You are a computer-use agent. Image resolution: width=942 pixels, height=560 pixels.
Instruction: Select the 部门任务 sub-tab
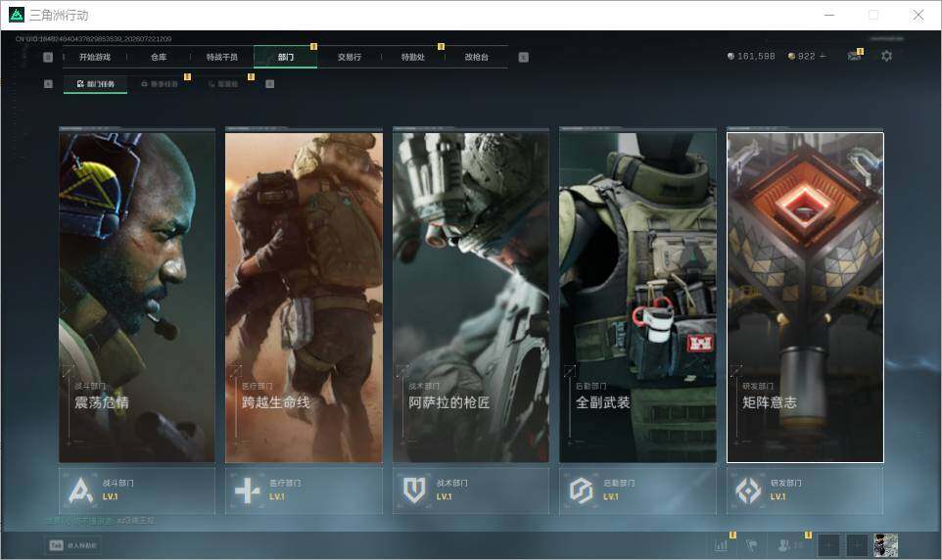(x=96, y=84)
